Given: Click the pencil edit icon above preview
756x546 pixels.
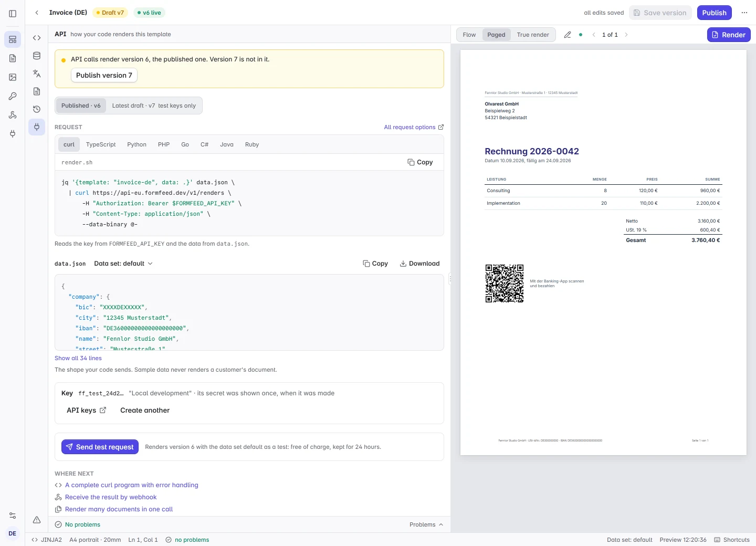Looking at the screenshot, I should (568, 35).
